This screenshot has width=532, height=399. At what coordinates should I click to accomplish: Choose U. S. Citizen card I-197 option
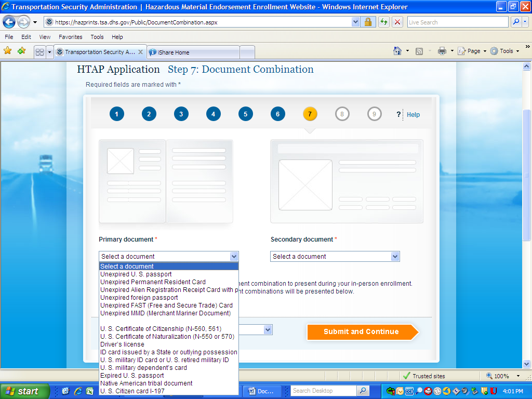click(x=169, y=391)
